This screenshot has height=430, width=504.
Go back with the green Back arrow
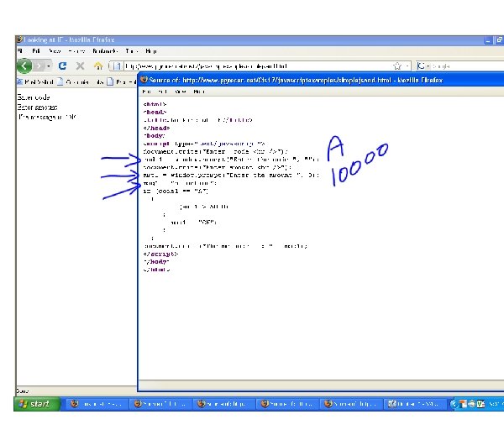24,66
